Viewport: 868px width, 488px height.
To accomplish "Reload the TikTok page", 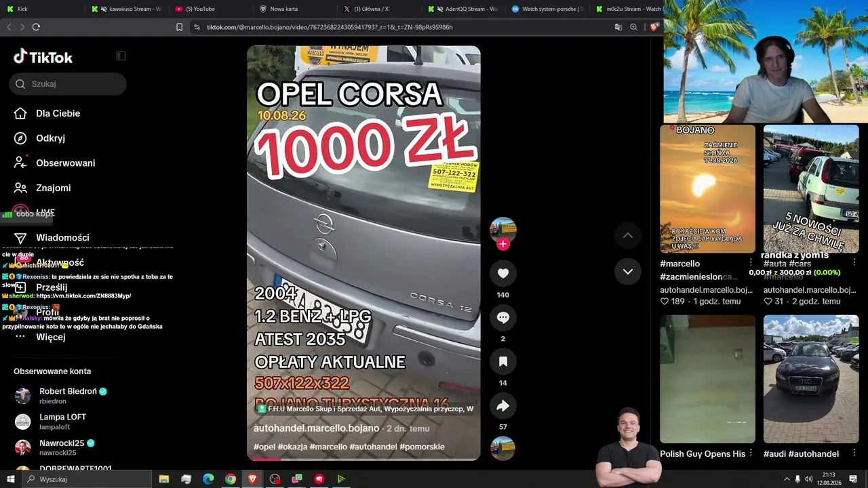I will point(36,27).
